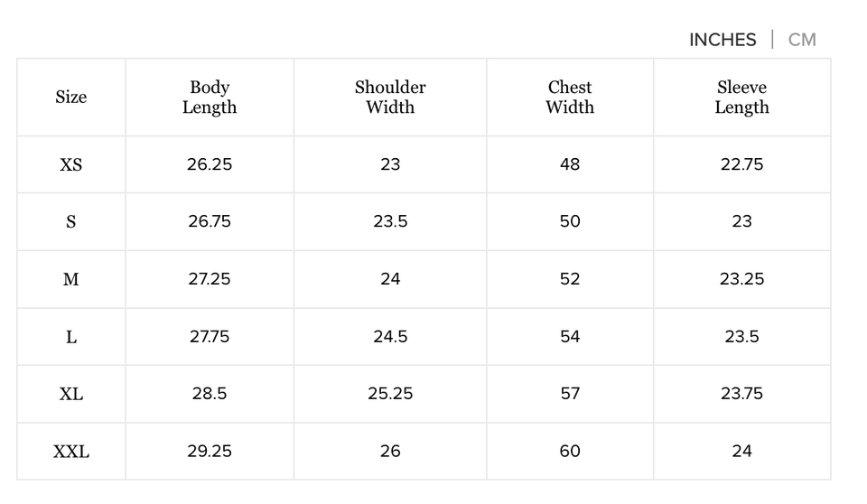Screen dimensions: 867x504
Task: Select the XS size row label
Action: pos(71,164)
